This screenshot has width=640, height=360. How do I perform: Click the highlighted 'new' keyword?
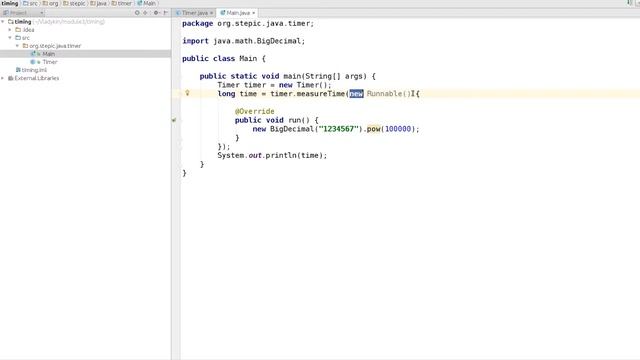356,94
